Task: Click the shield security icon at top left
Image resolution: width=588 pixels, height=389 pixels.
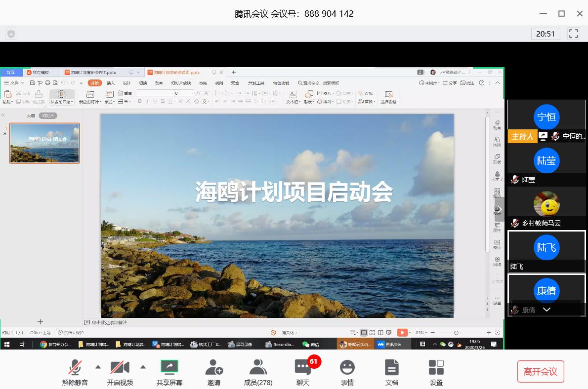Action: click(x=11, y=34)
